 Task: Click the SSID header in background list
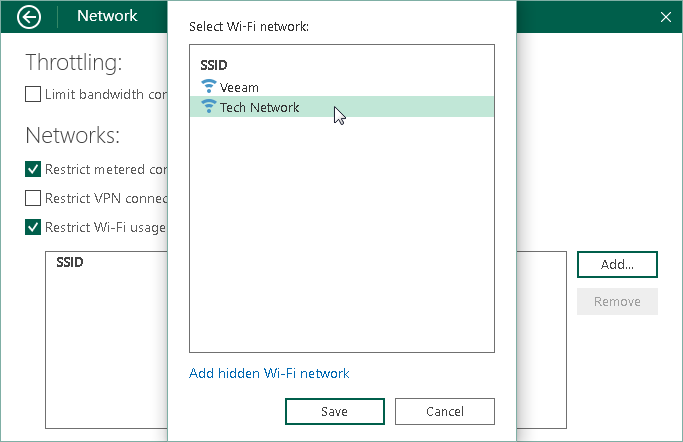(x=70, y=262)
